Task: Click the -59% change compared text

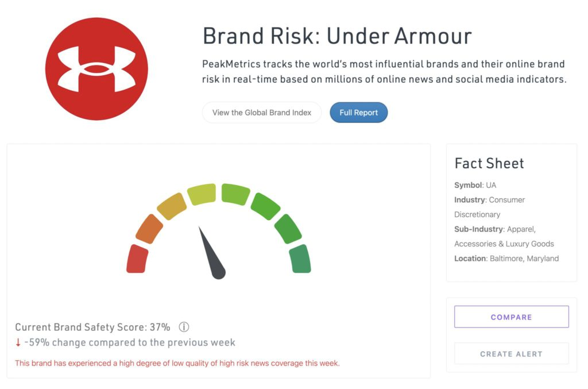Action: 130,342
